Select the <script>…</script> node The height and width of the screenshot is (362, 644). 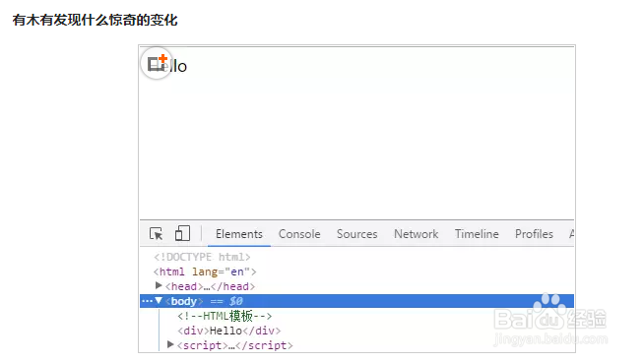(x=235, y=345)
